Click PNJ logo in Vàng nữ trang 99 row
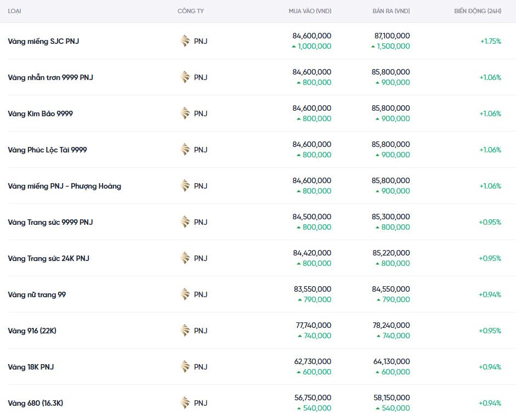The width and height of the screenshot is (516, 420). [185, 294]
